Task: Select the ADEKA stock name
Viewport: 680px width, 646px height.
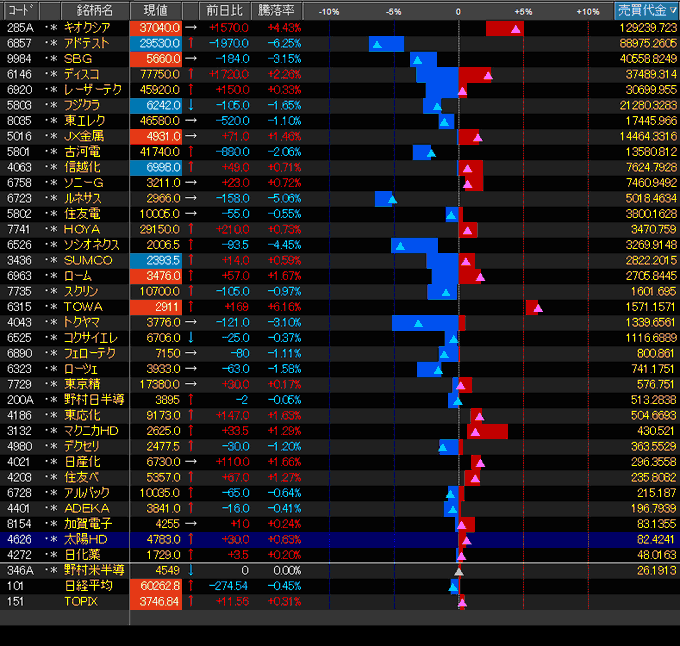Action: point(87,509)
